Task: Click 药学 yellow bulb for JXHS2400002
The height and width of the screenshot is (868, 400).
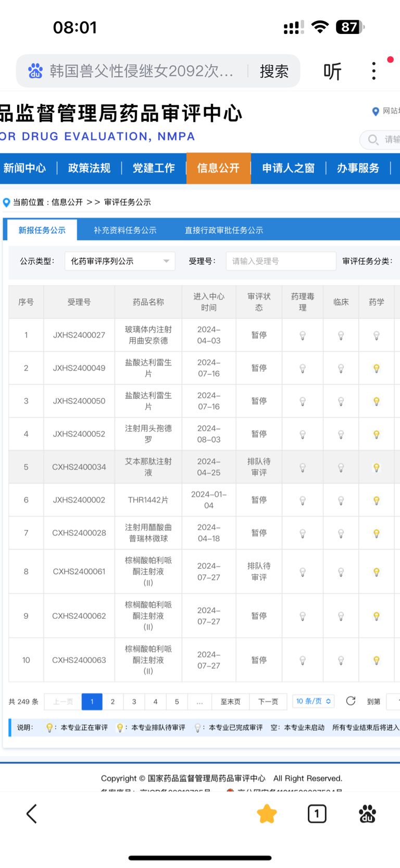Action: [377, 500]
